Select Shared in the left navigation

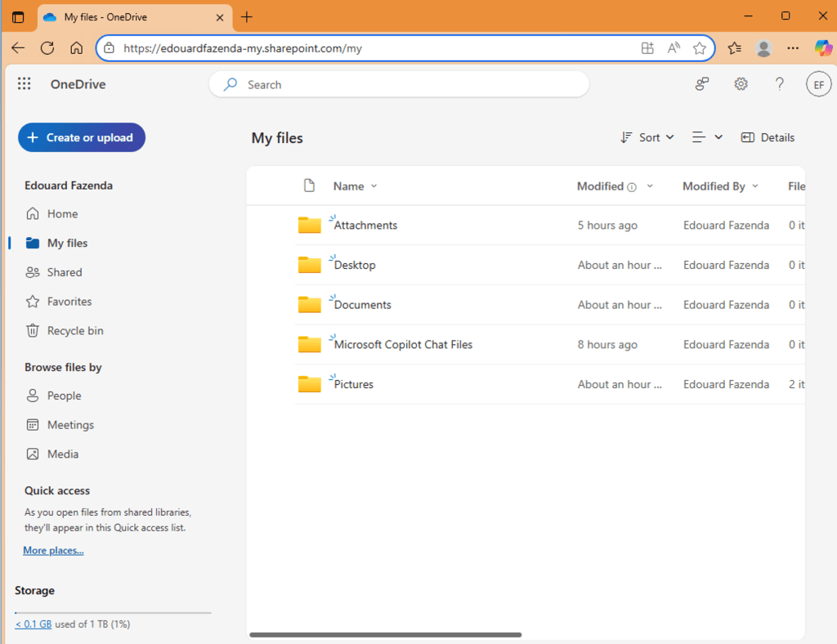click(64, 272)
